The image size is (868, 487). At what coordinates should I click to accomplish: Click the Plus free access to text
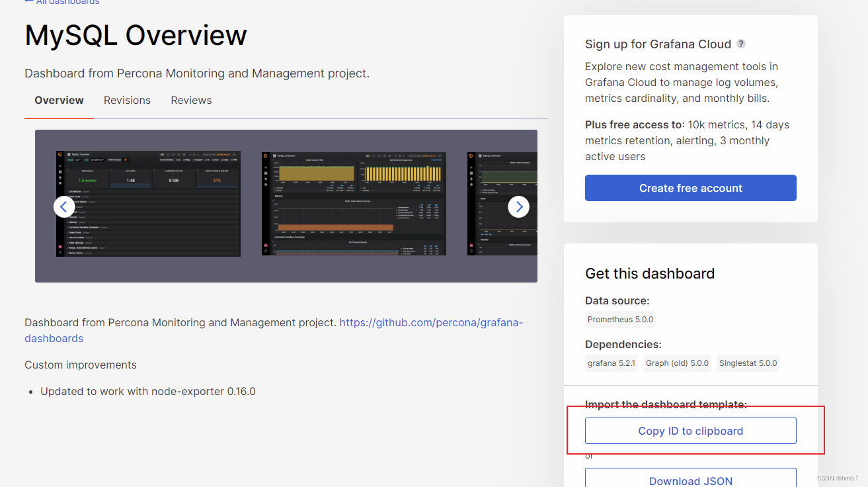635,124
